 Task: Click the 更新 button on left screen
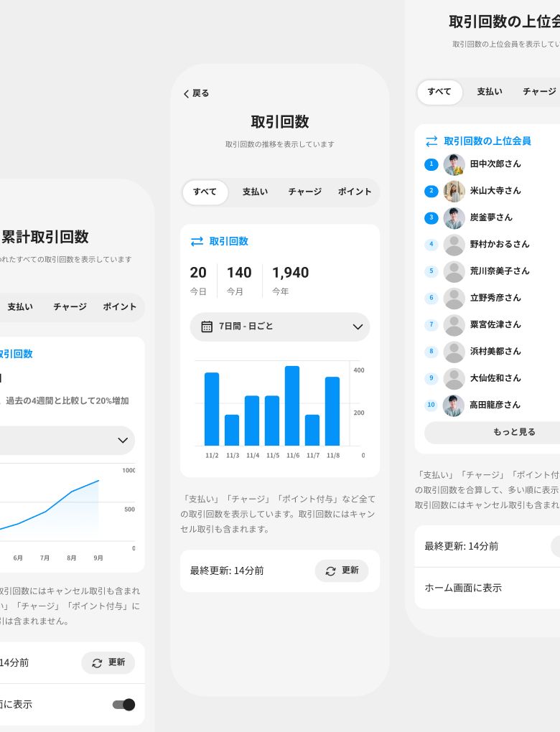tap(108, 663)
